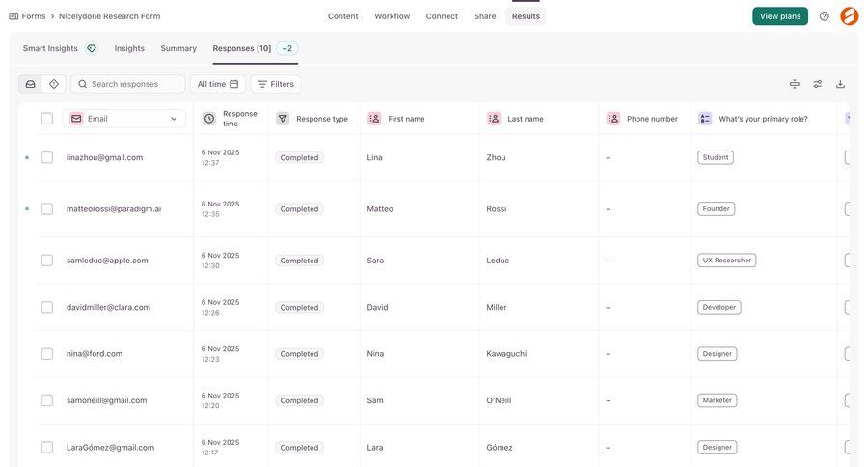This screenshot has width=868, height=467.
Task: Click the First name column contact icon
Action: (374, 119)
